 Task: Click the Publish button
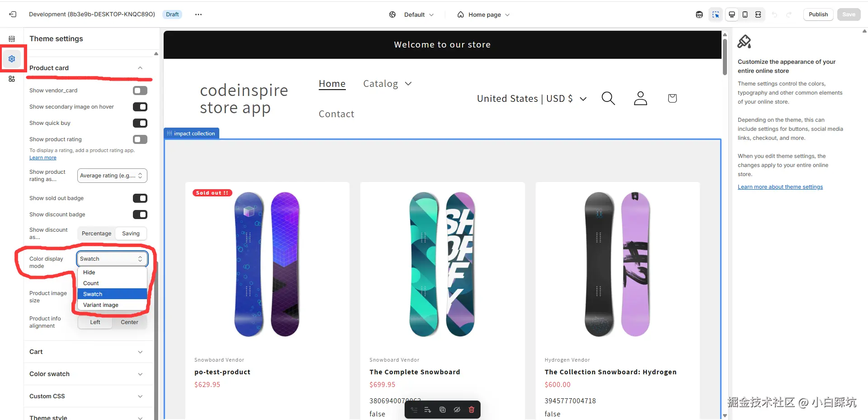point(818,14)
